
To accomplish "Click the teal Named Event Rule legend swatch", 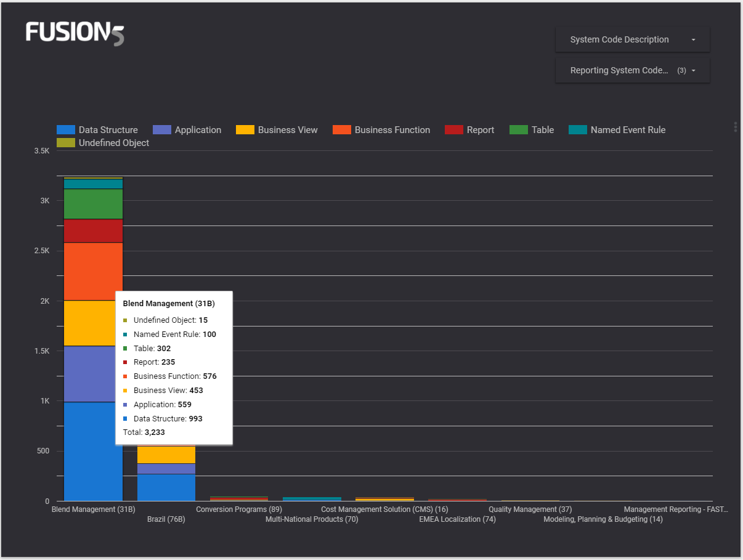I will 577,129.
